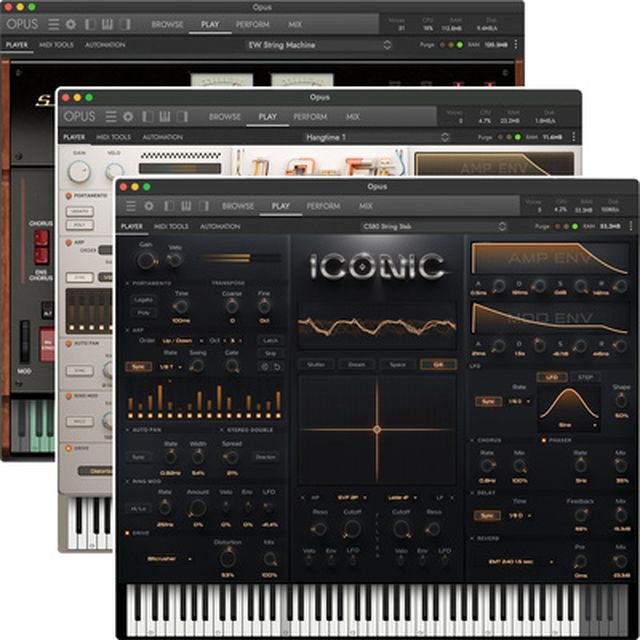Click the Gain knob in the front window
640x640 pixels.
pos(147,260)
